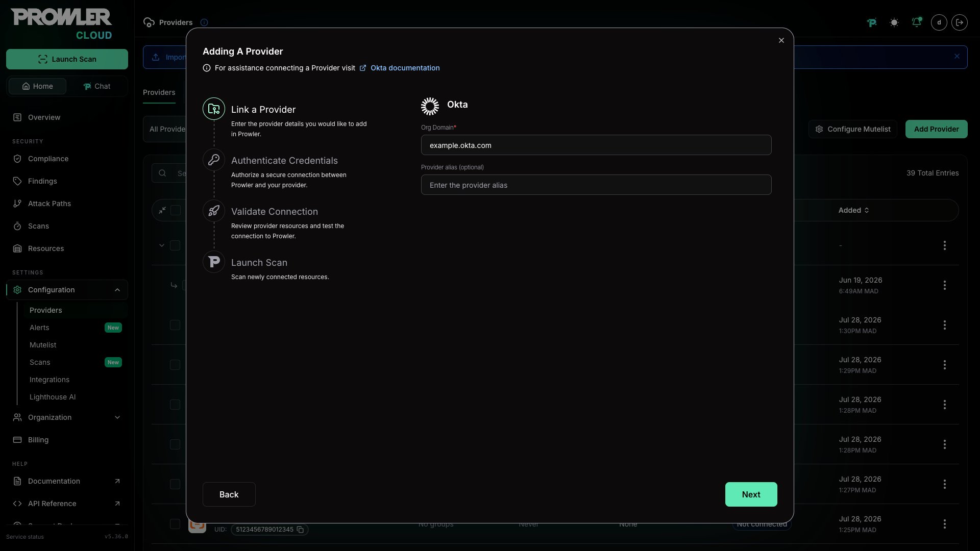Copy the UID 5123456789012345
Image resolution: width=980 pixels, height=551 pixels.
301,530
